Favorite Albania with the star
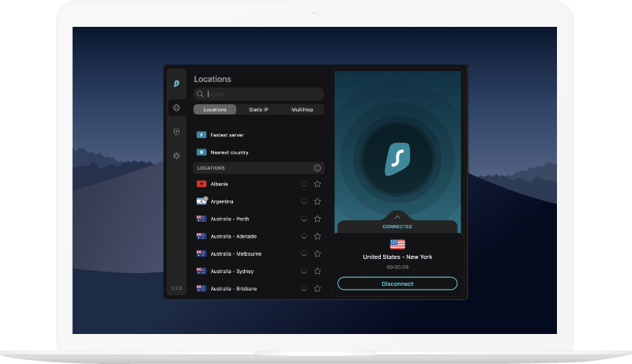 pyautogui.click(x=318, y=184)
